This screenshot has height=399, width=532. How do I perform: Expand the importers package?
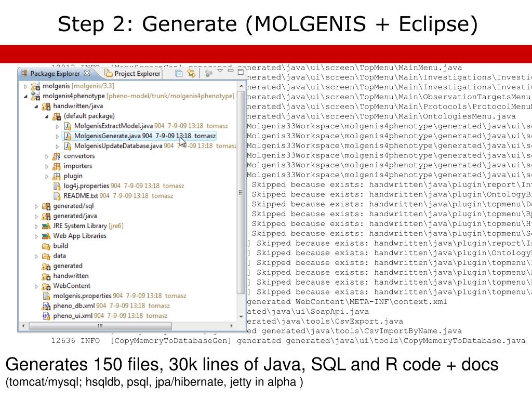point(46,166)
